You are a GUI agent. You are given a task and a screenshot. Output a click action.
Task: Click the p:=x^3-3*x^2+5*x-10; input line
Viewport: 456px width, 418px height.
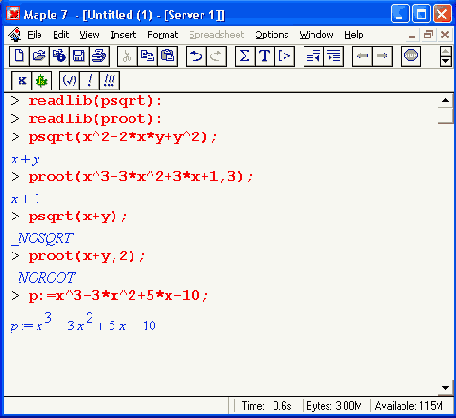click(x=118, y=296)
